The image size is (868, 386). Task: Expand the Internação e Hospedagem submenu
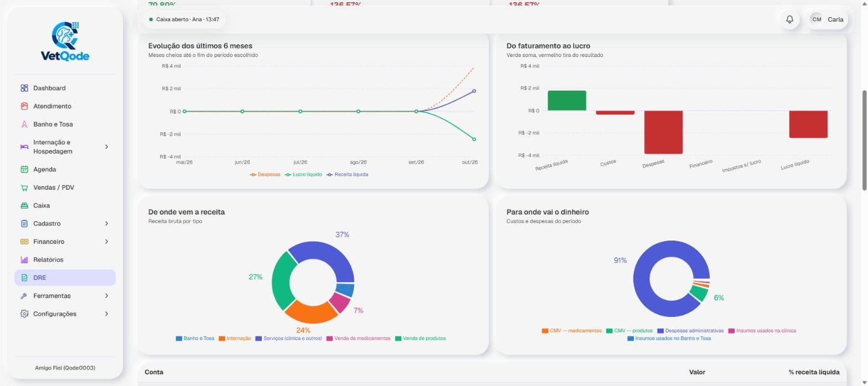click(x=107, y=147)
